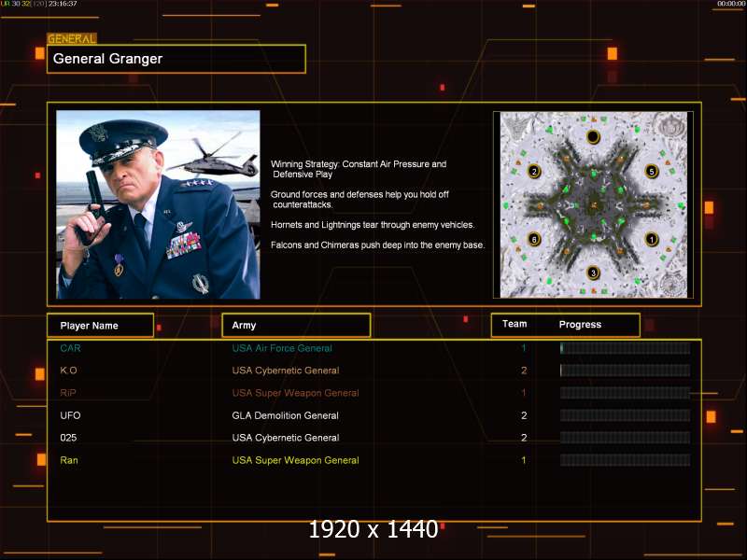Select player name UFO
The image size is (747, 560).
tap(71, 415)
